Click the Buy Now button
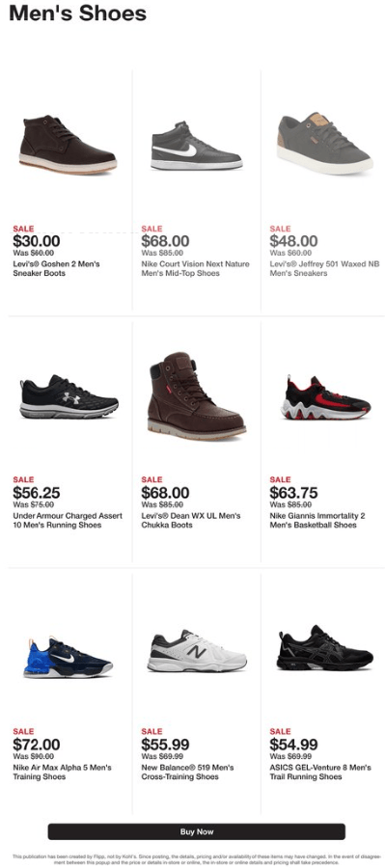The width and height of the screenshot is (385, 868). [x=197, y=831]
